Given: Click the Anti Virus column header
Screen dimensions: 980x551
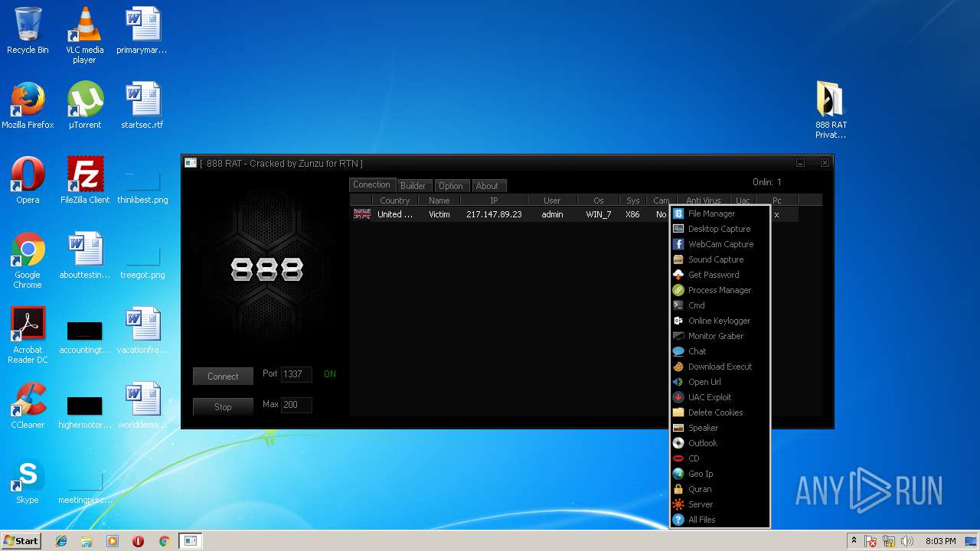Looking at the screenshot, I should 703,201.
